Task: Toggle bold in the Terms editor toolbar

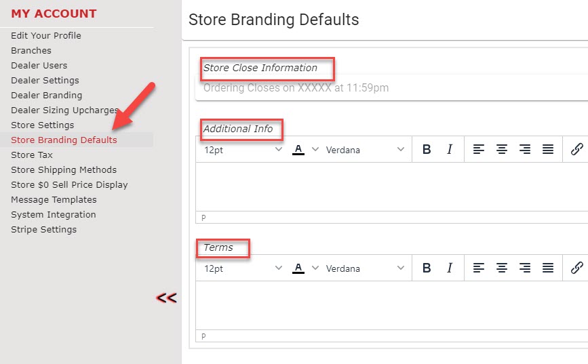Action: (x=427, y=268)
